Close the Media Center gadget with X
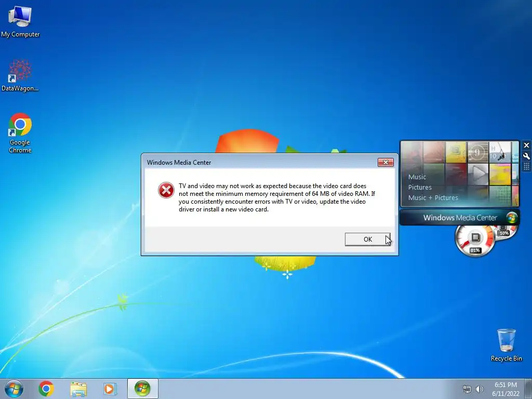This screenshot has width=532, height=399. [x=527, y=145]
